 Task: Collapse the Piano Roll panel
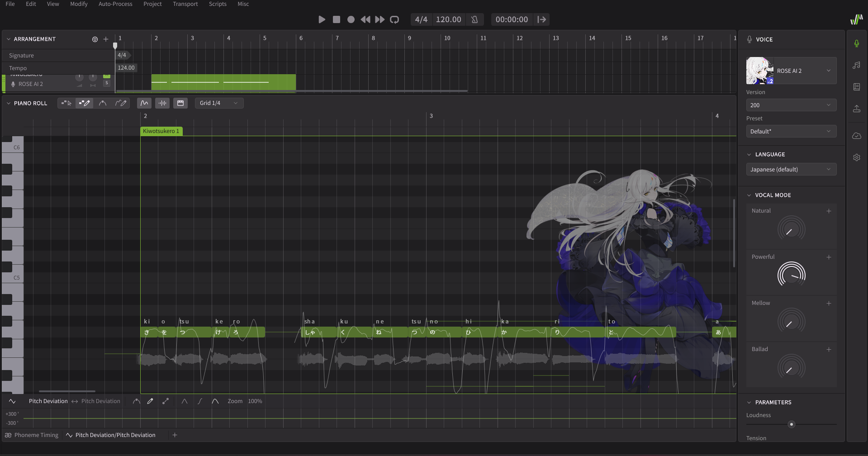click(8, 103)
